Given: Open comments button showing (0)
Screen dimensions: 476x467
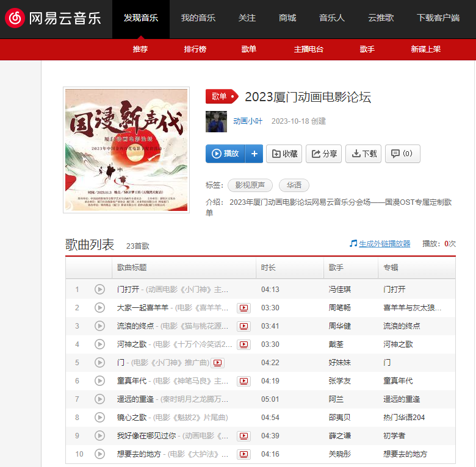Looking at the screenshot, I should [x=403, y=154].
